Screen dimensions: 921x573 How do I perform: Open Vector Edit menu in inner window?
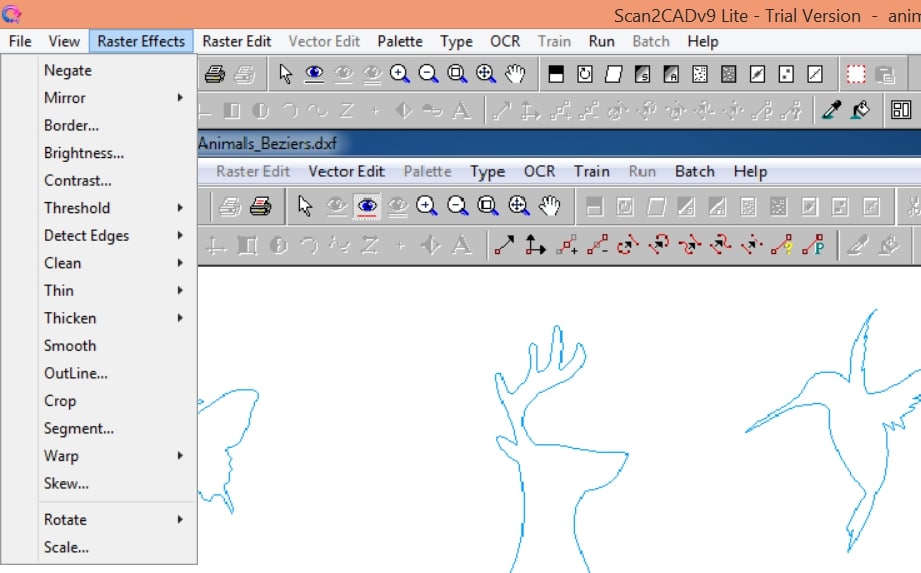[x=347, y=171]
